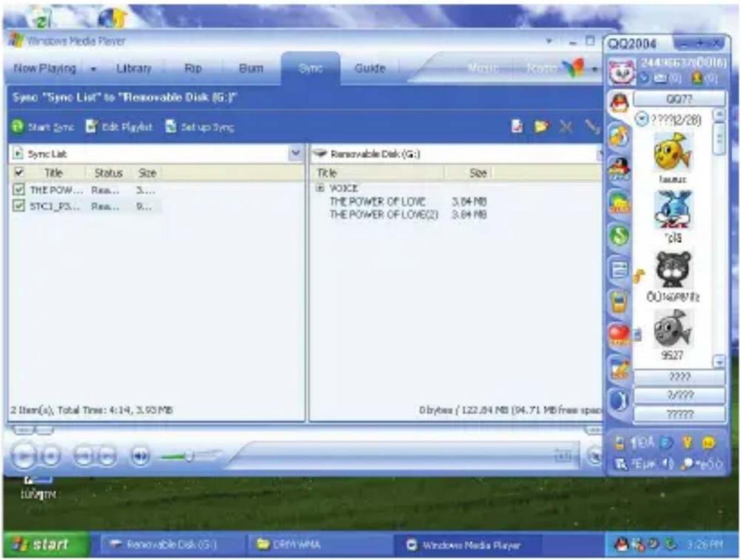Screen dimensions: 741x560
Task: Click the delete X icon in sync toolbar
Action: 566,126
